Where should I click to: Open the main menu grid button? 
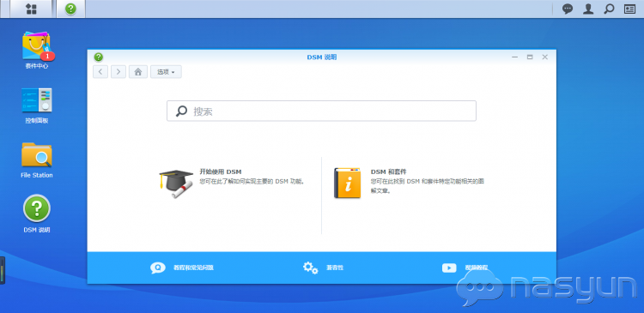click(x=31, y=9)
